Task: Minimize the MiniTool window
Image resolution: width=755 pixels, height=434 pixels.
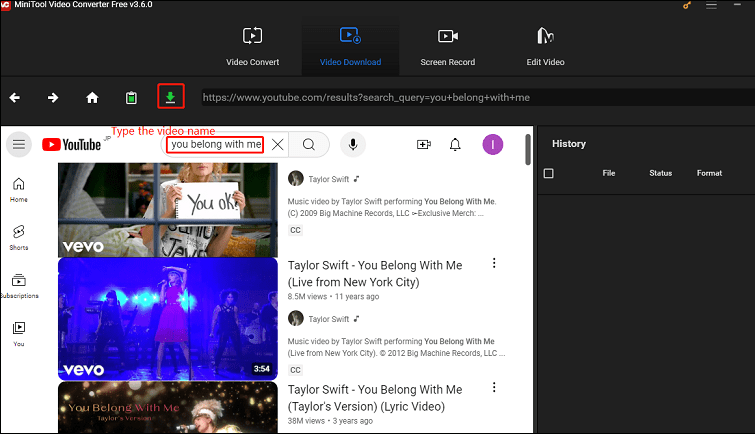Action: click(737, 5)
